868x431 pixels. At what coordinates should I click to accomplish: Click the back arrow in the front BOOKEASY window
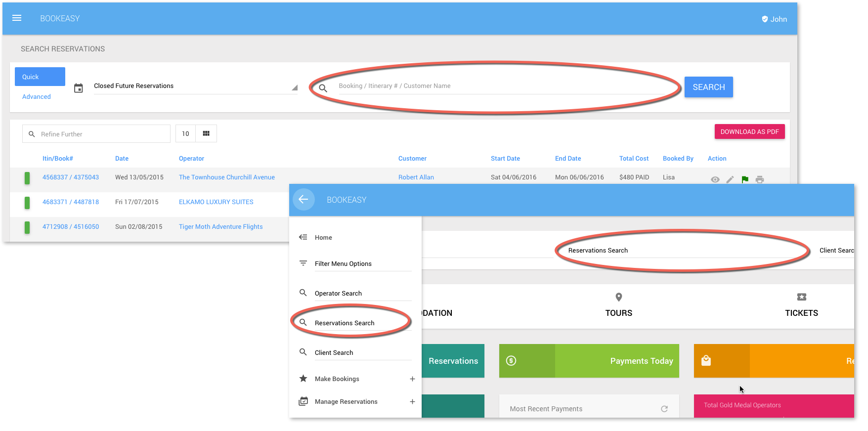coord(304,199)
